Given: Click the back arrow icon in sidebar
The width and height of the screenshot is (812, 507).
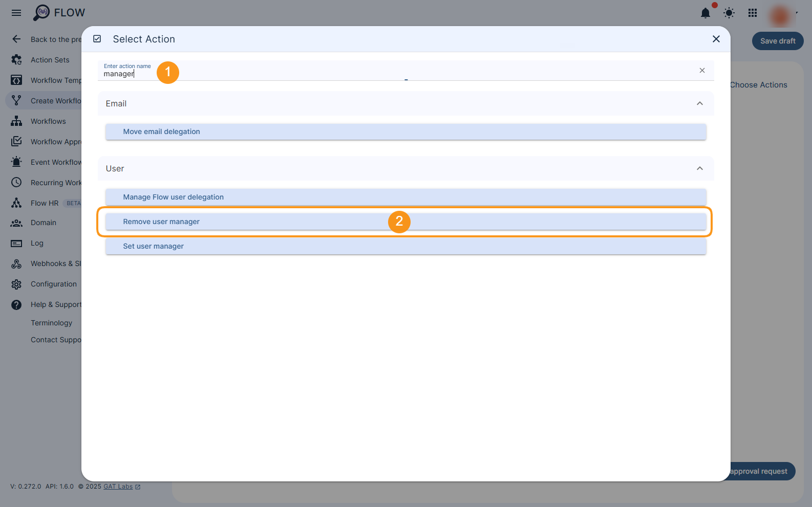Looking at the screenshot, I should point(16,39).
